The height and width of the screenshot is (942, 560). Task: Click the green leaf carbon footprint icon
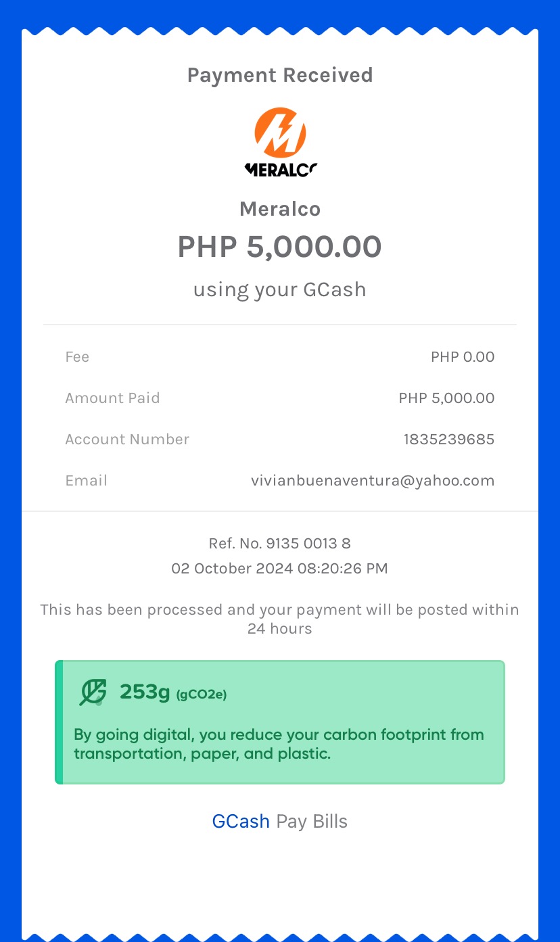[x=93, y=692]
